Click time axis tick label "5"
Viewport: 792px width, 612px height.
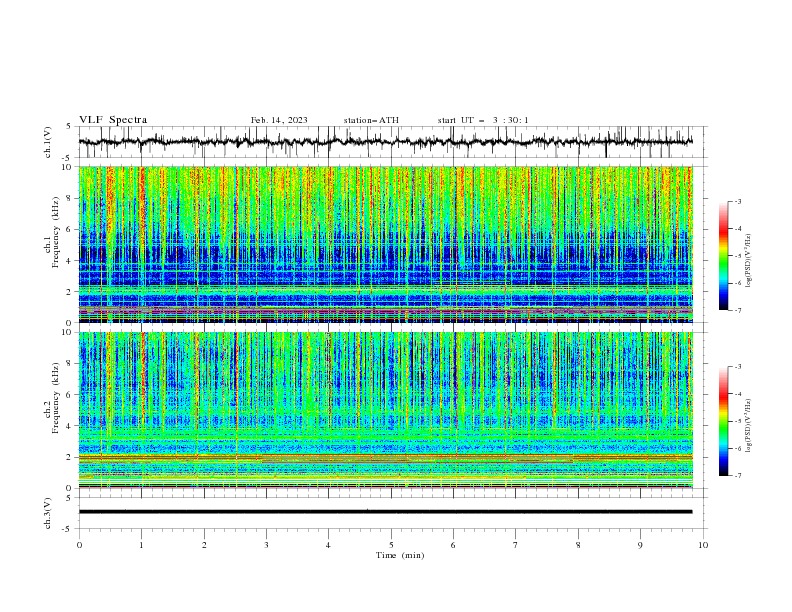[x=391, y=545]
